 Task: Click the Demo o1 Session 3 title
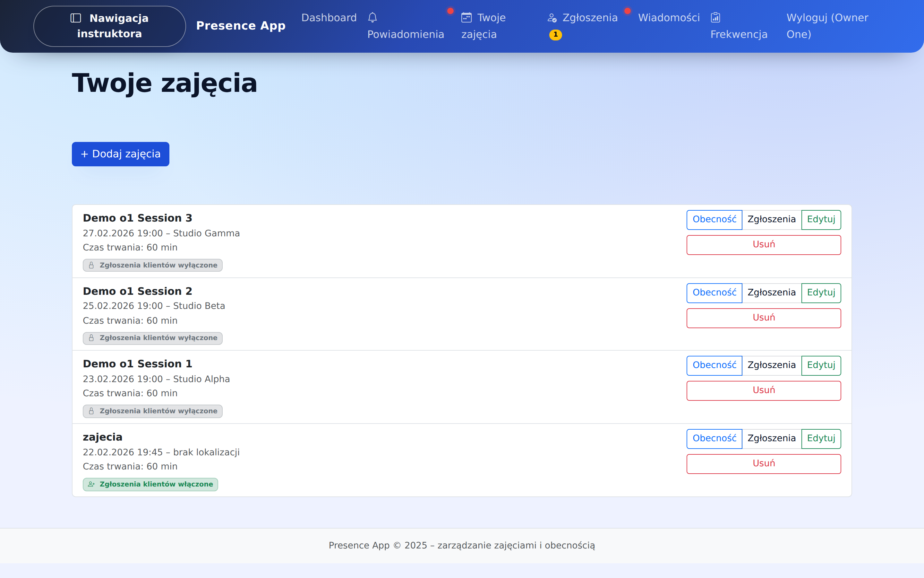point(137,218)
